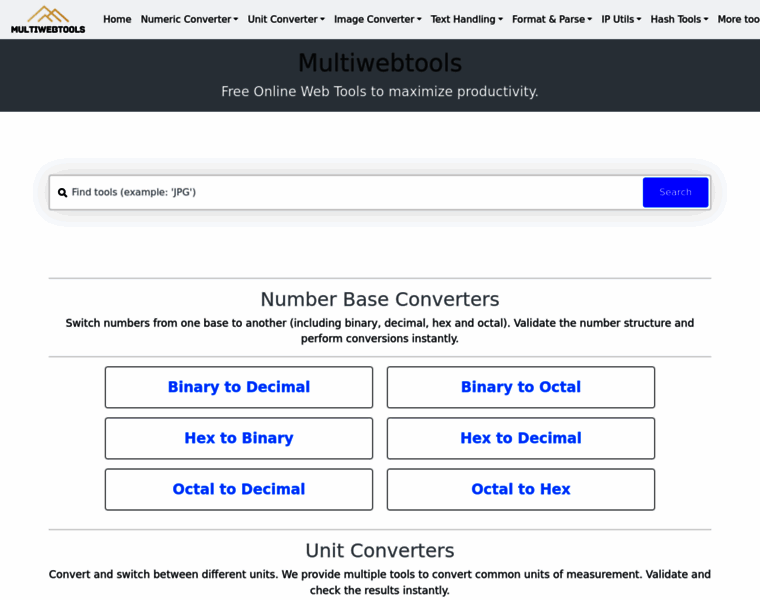Open the Home menu item
This screenshot has width=760, height=600.
117,19
